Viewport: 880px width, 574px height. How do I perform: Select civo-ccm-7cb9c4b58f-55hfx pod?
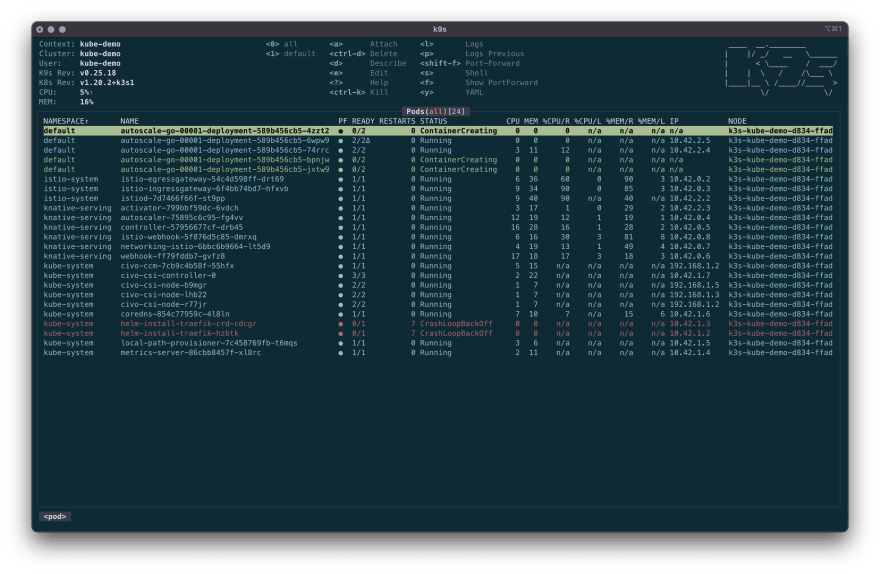click(438, 265)
